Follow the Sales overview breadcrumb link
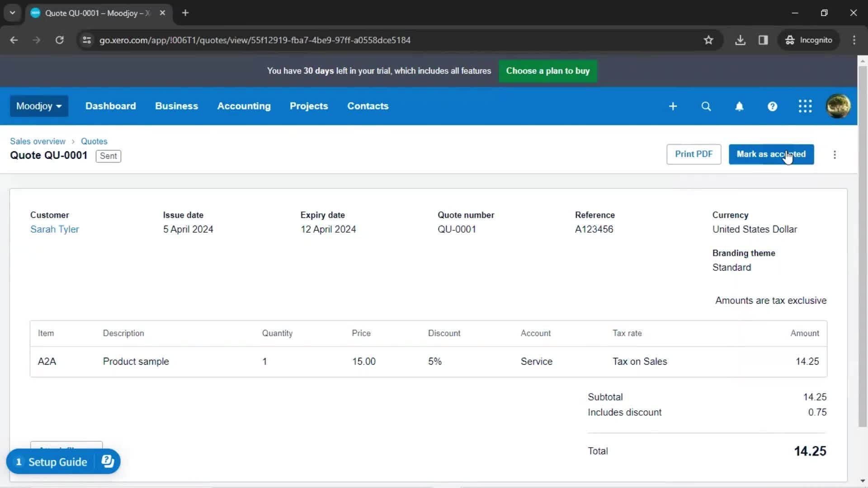This screenshot has height=488, width=868. pyautogui.click(x=38, y=141)
